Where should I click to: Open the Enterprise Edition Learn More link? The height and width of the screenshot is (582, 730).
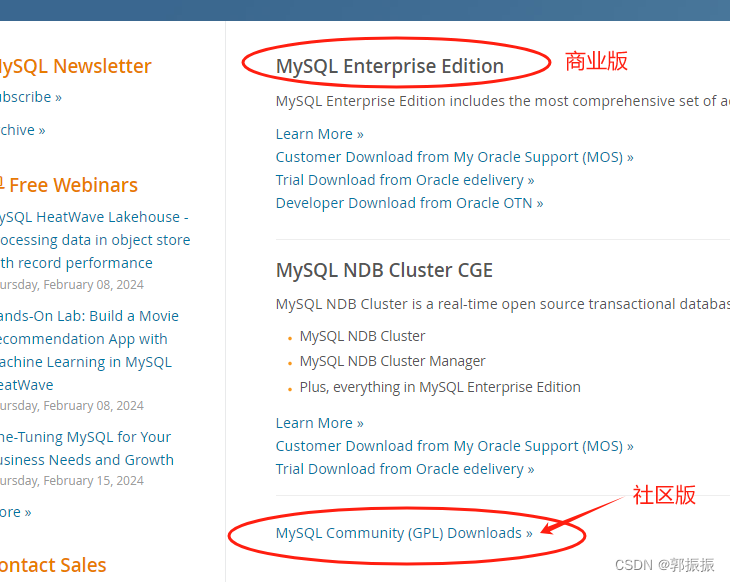click(x=319, y=134)
